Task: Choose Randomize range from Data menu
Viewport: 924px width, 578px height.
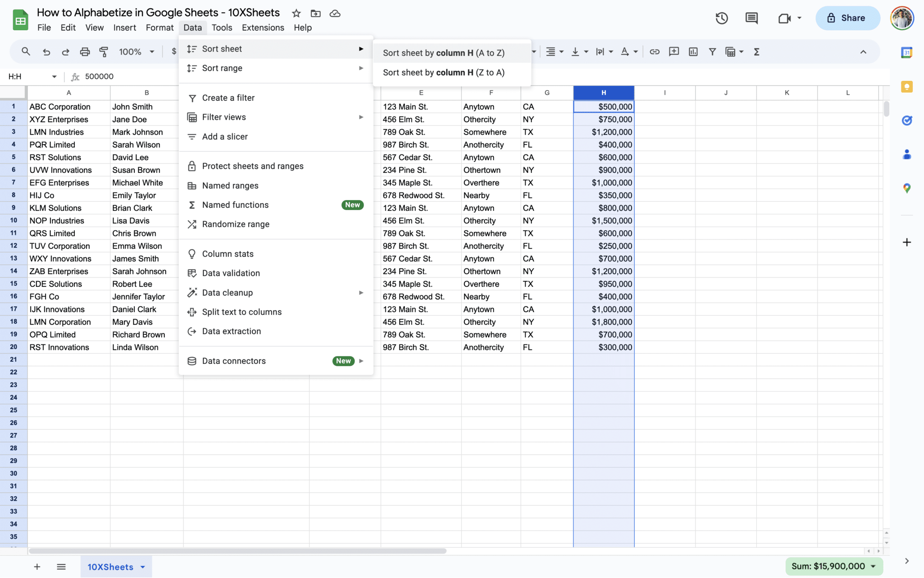Action: (x=236, y=224)
